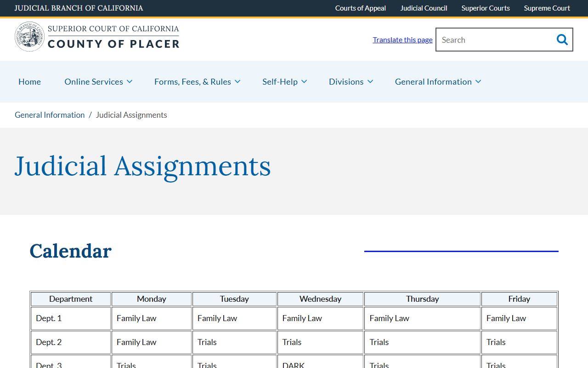Expand the Forms, Fees, & Rules chevron
Image resolution: width=588 pixels, height=368 pixels.
237,81
